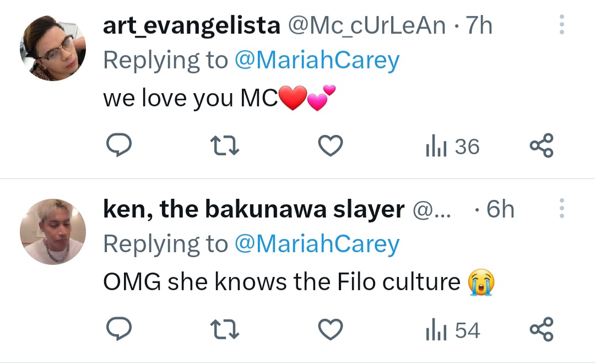The image size is (595, 364).
Task: Open the 6h timestamp of ken's tweet
Action: [500, 209]
